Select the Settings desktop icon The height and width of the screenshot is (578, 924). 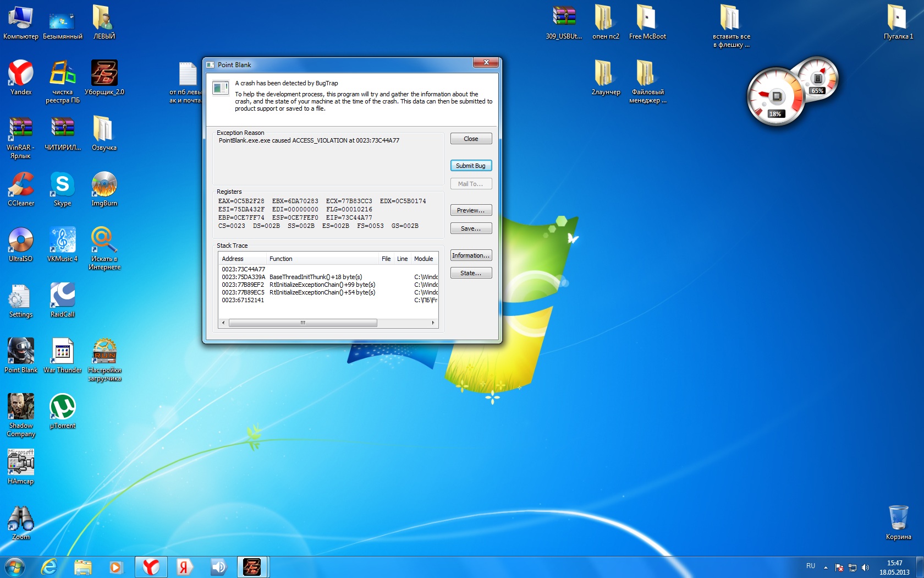[21, 301]
